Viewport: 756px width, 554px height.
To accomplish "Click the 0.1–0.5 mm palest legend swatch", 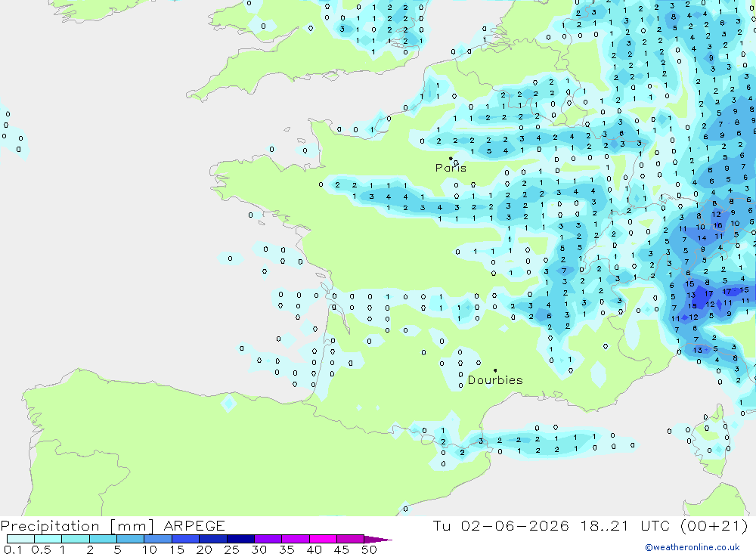I will coord(20,539).
